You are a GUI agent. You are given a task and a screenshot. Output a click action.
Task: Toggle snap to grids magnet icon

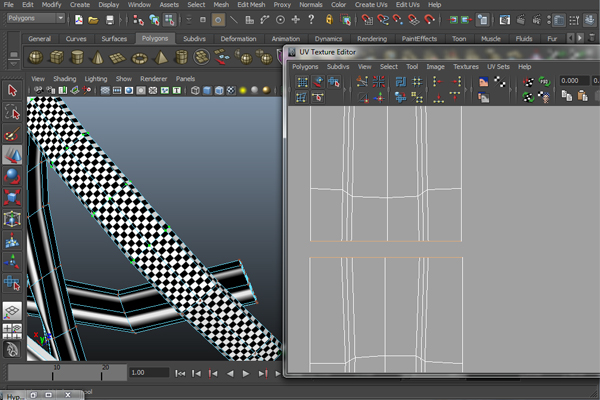click(x=367, y=20)
